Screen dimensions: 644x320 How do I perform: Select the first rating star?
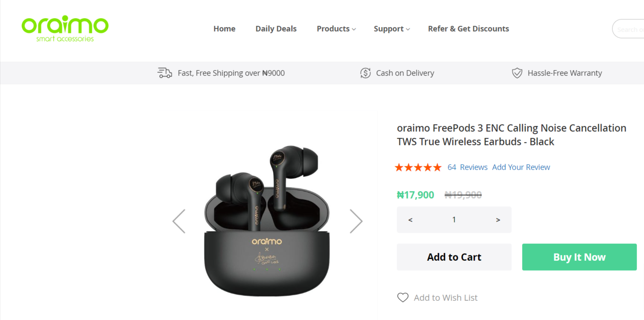[399, 167]
